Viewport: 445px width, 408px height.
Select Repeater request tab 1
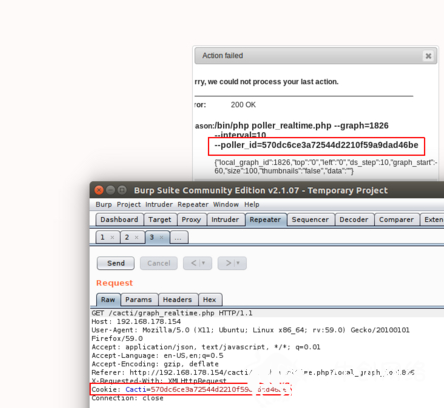(103, 237)
